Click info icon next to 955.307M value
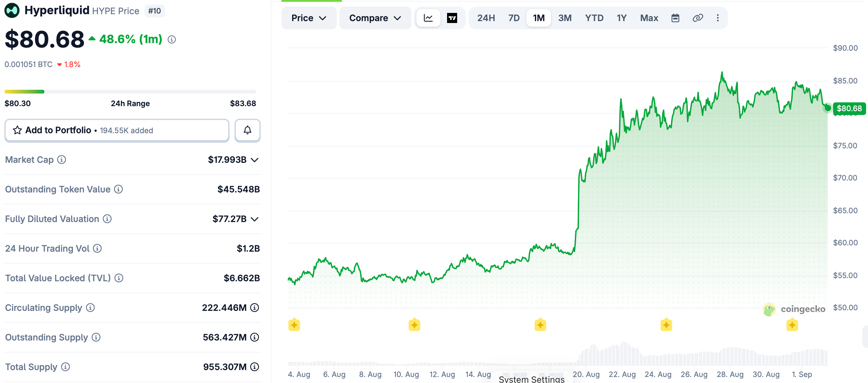Image resolution: width=868 pixels, height=383 pixels. click(255, 367)
